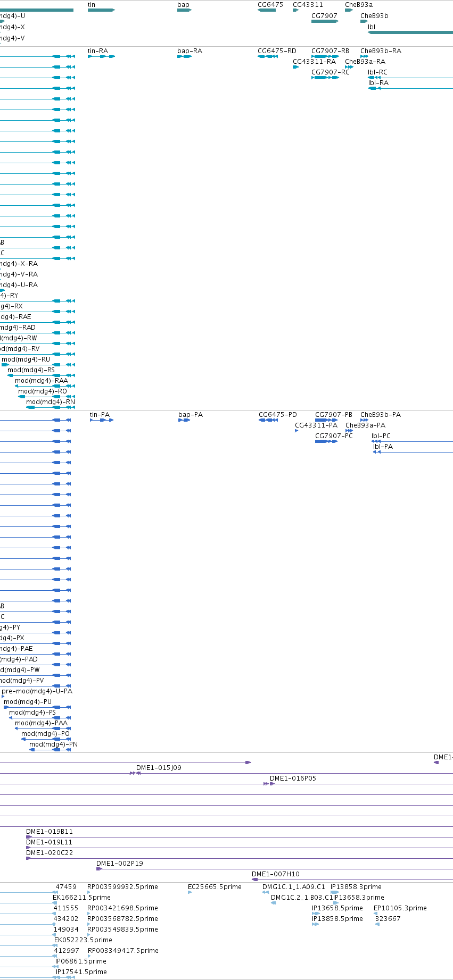Select the bap-RA transcript label
The width and height of the screenshot is (453, 980).
click(190, 51)
